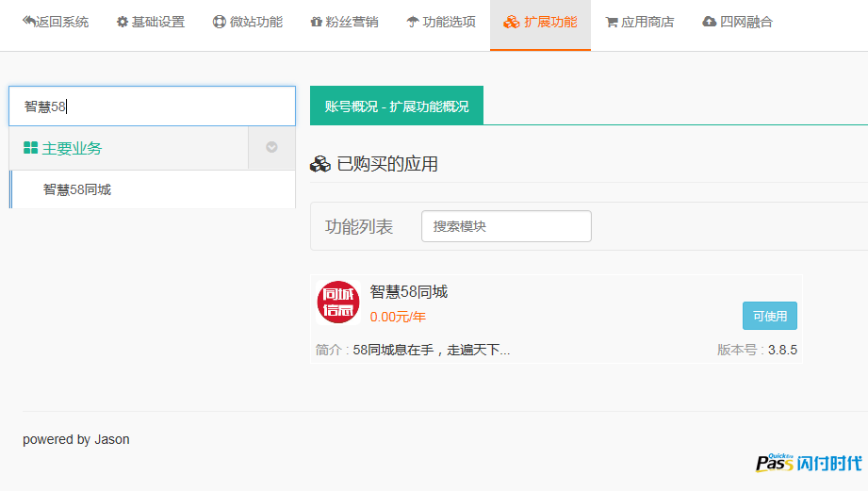Open the 四网融合 menu tab
This screenshot has width=868, height=491.
click(737, 22)
